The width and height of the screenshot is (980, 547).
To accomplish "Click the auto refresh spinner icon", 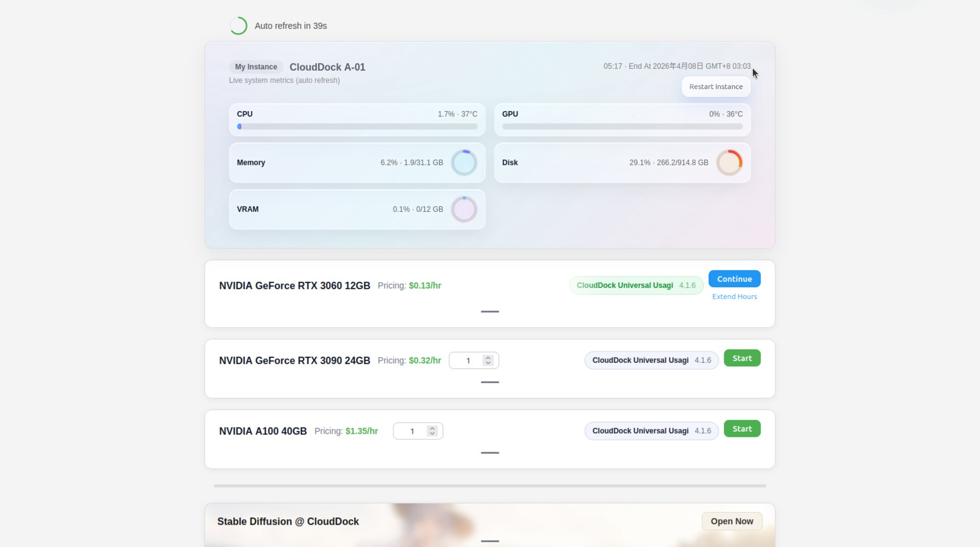I will [x=238, y=26].
